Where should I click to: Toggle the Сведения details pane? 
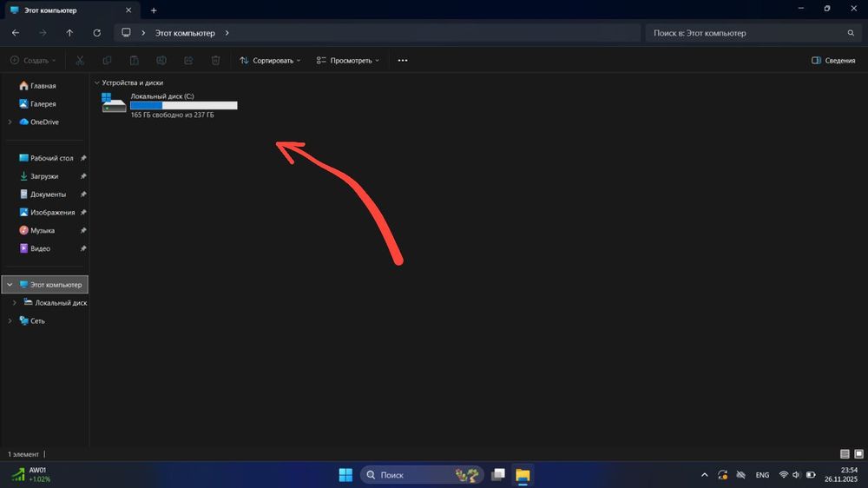coord(833,61)
